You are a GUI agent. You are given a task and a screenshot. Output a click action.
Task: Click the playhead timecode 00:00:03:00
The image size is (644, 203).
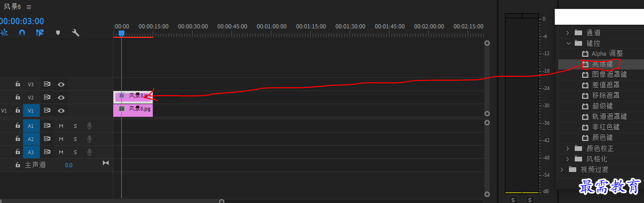(22, 22)
